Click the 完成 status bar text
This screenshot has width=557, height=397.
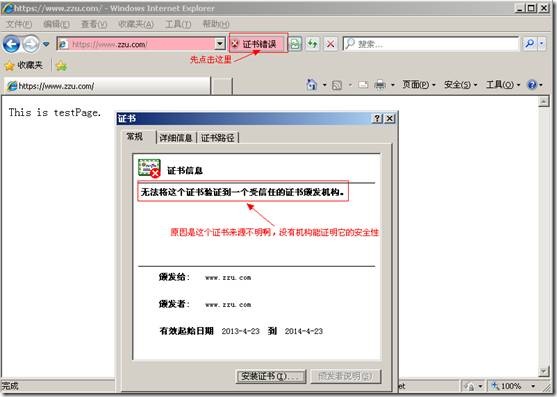coord(10,386)
